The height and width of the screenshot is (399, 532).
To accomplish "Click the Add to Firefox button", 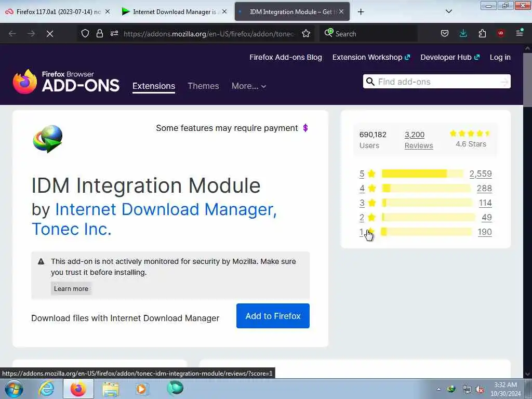I will click(x=273, y=316).
